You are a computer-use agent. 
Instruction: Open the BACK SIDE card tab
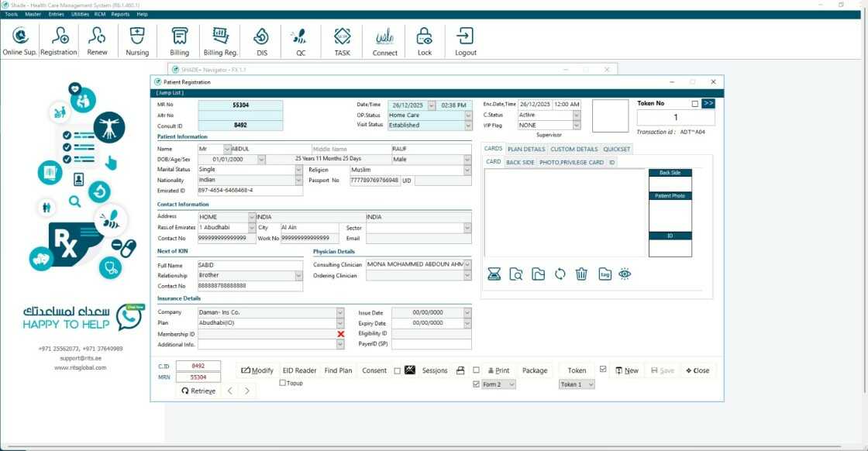[x=520, y=163]
